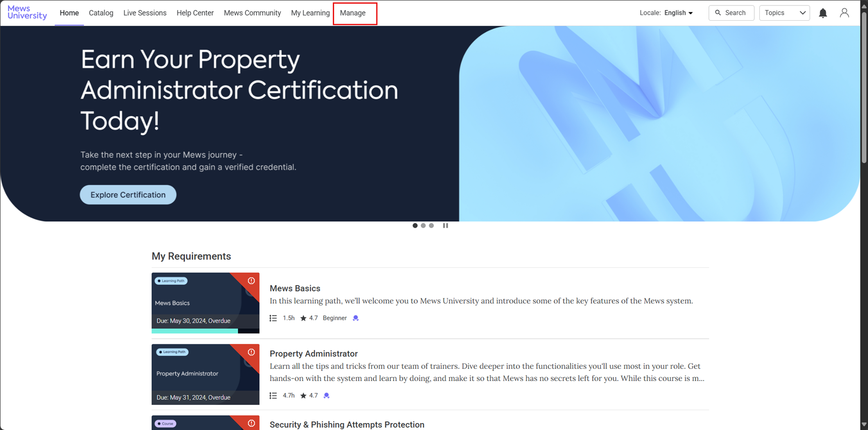Click the Mews Basics description text

click(x=481, y=301)
